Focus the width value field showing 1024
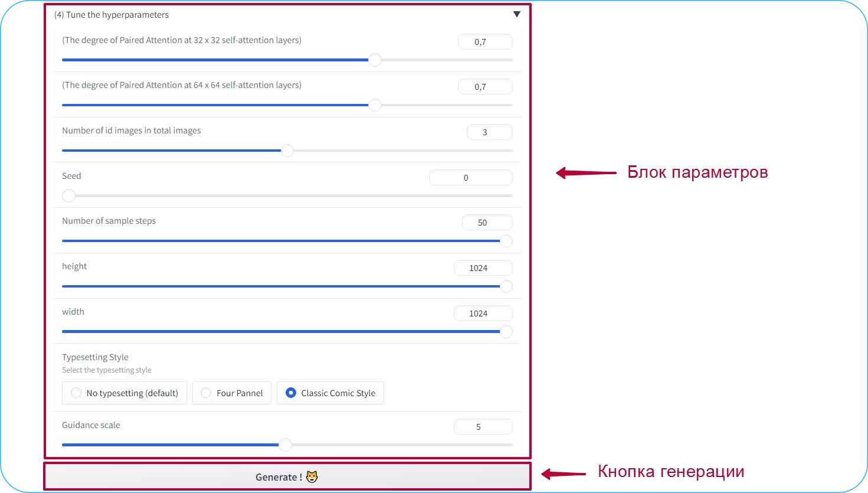 [x=483, y=313]
